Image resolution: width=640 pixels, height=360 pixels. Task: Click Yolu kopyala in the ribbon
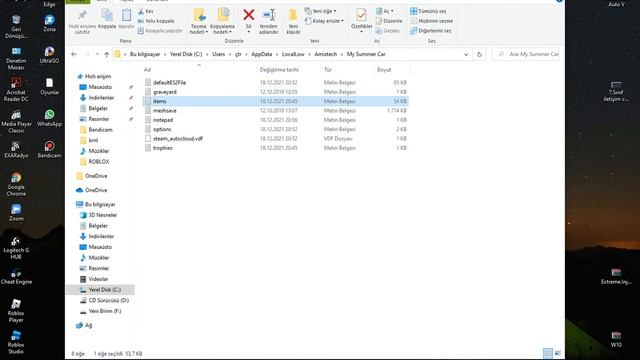(x=156, y=21)
